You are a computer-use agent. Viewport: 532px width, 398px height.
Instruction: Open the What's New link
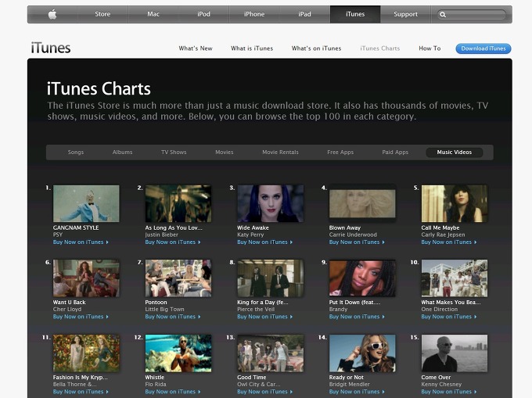coord(196,48)
